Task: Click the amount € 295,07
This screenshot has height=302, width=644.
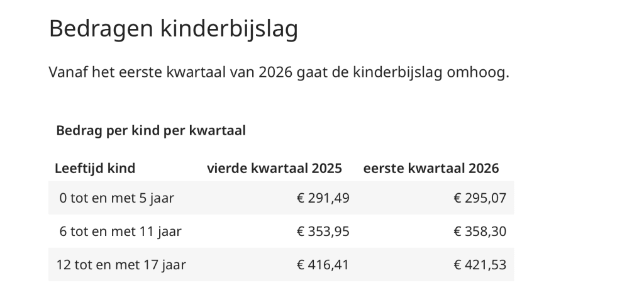Action: pyautogui.click(x=480, y=198)
